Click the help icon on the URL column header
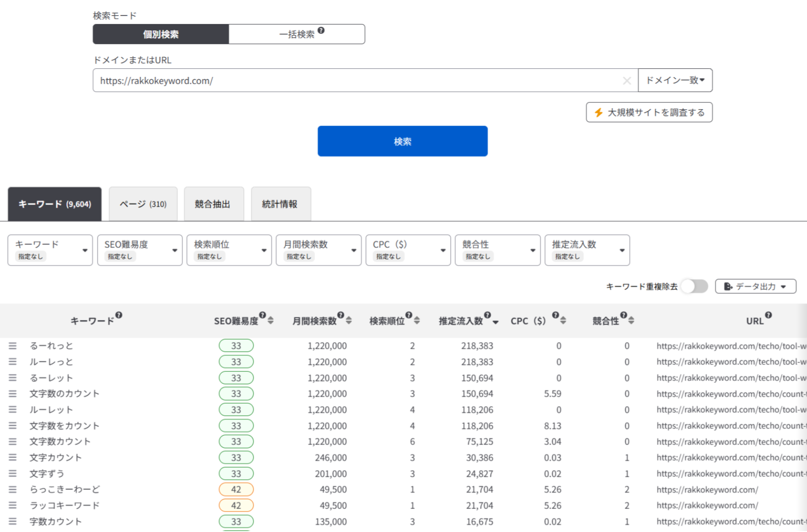The height and width of the screenshot is (532, 807). pyautogui.click(x=768, y=315)
